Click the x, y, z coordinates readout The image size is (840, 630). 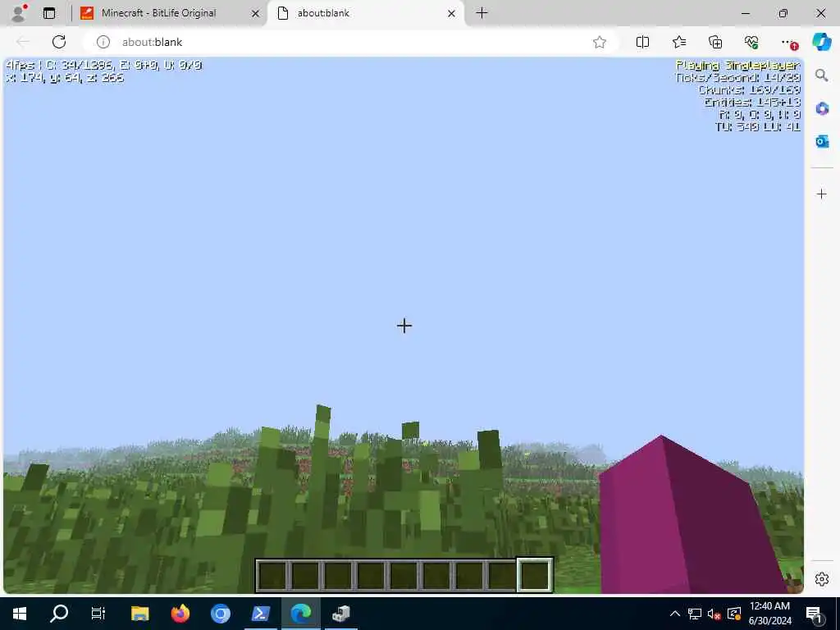[x=65, y=78]
